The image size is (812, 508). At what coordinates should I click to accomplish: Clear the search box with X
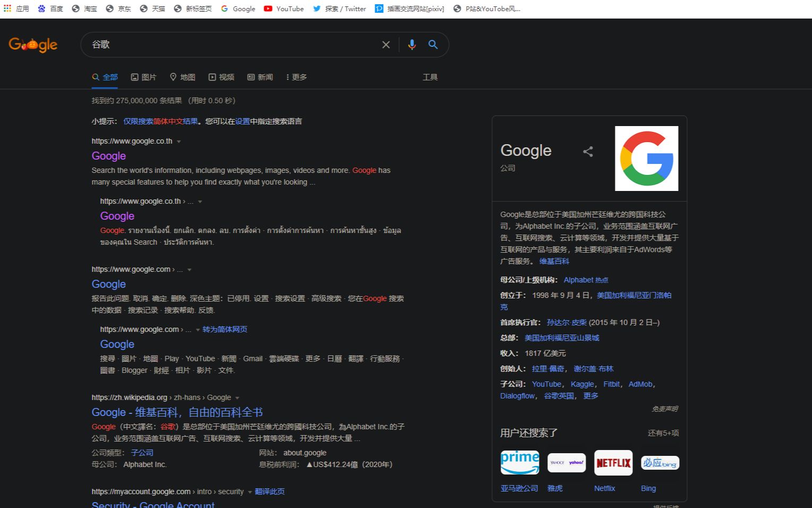[386, 45]
